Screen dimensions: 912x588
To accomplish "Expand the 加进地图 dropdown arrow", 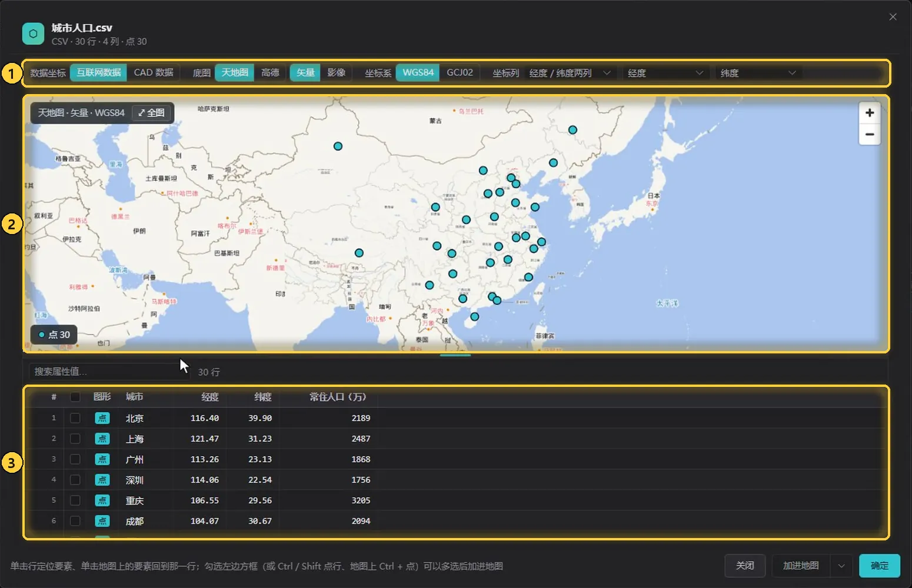I will [841, 566].
